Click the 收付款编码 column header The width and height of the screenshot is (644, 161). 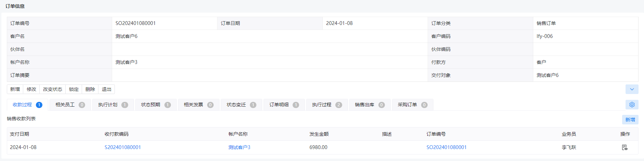(x=117, y=134)
